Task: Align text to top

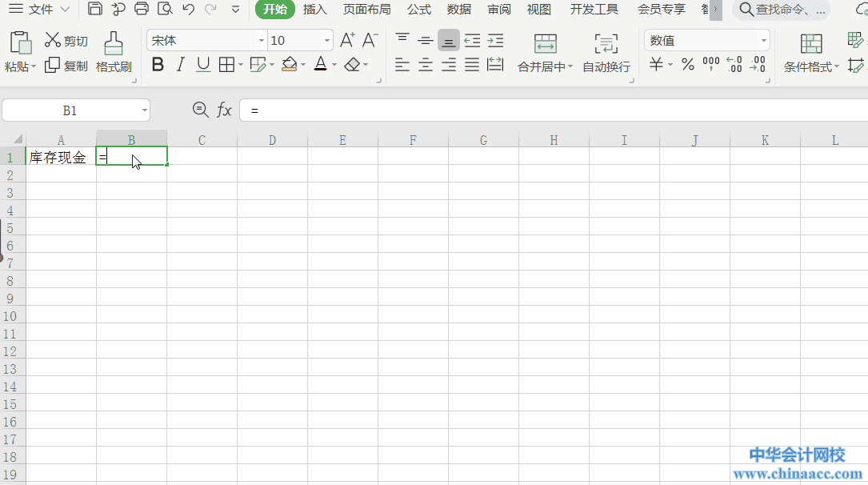Action: point(402,39)
